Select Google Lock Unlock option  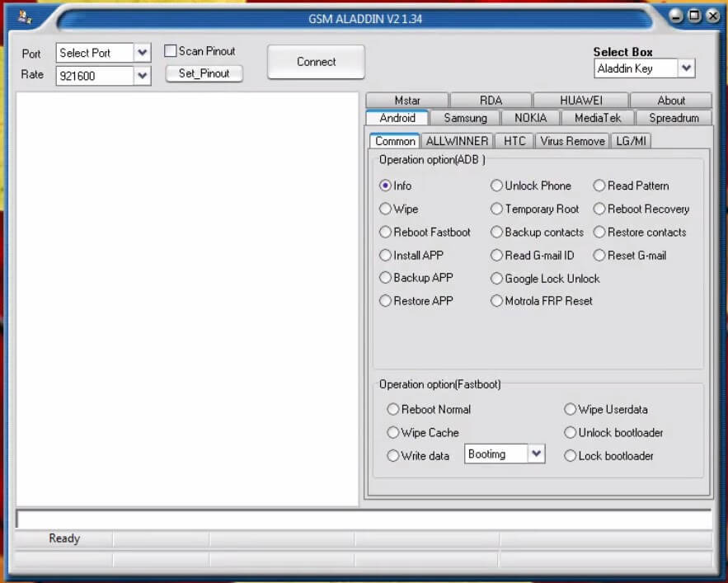coord(496,278)
